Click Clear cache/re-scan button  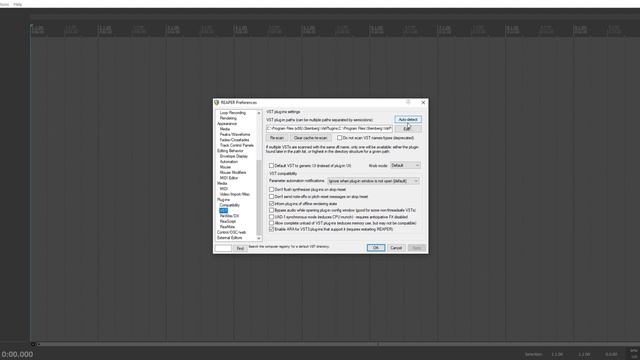[x=310, y=138]
